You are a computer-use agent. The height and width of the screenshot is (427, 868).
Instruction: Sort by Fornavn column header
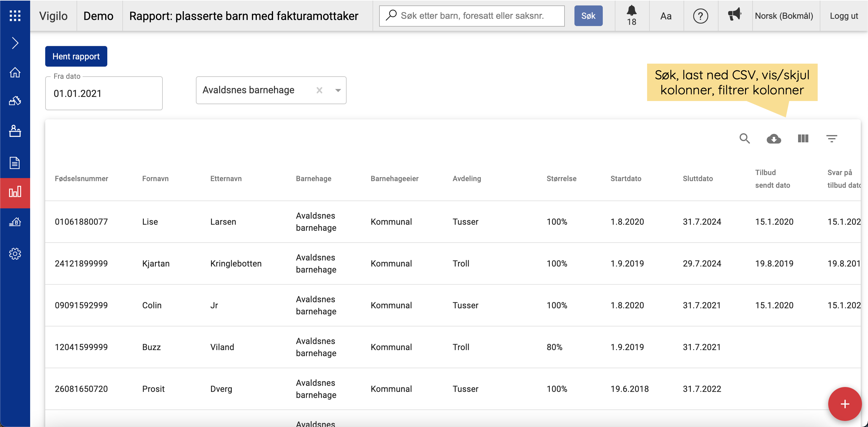(155, 179)
